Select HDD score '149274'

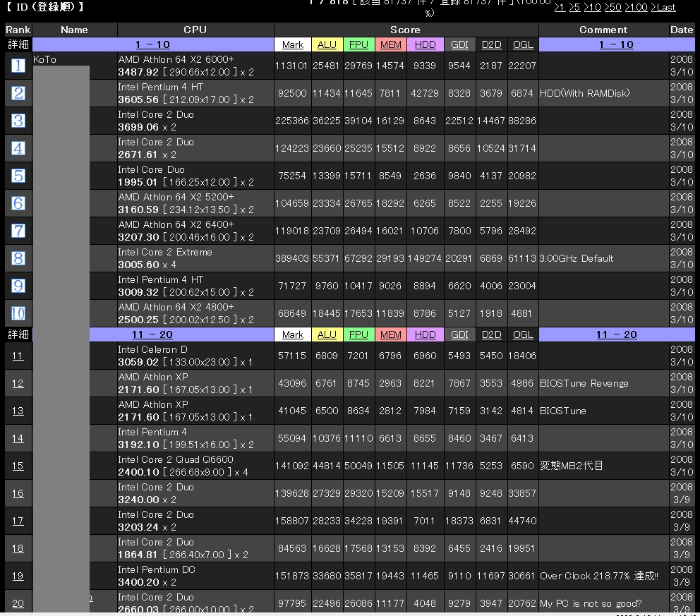tap(425, 258)
